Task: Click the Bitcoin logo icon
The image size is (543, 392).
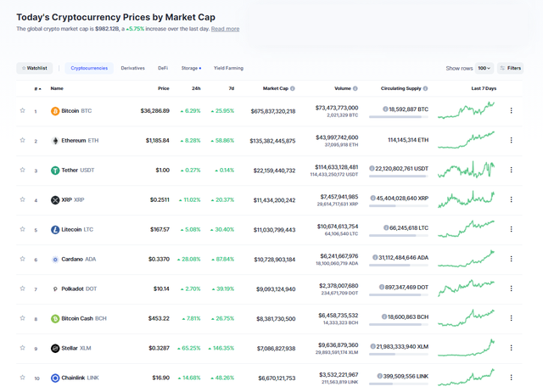Action: [x=55, y=110]
